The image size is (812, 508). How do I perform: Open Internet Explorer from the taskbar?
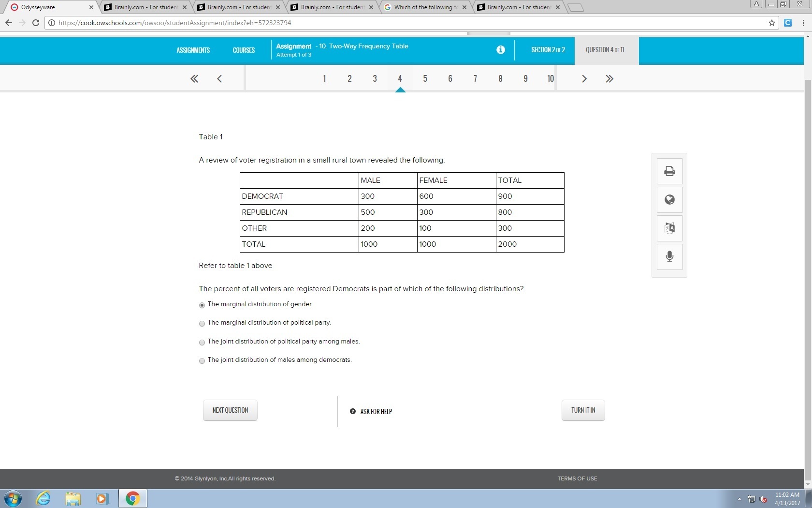coord(43,498)
